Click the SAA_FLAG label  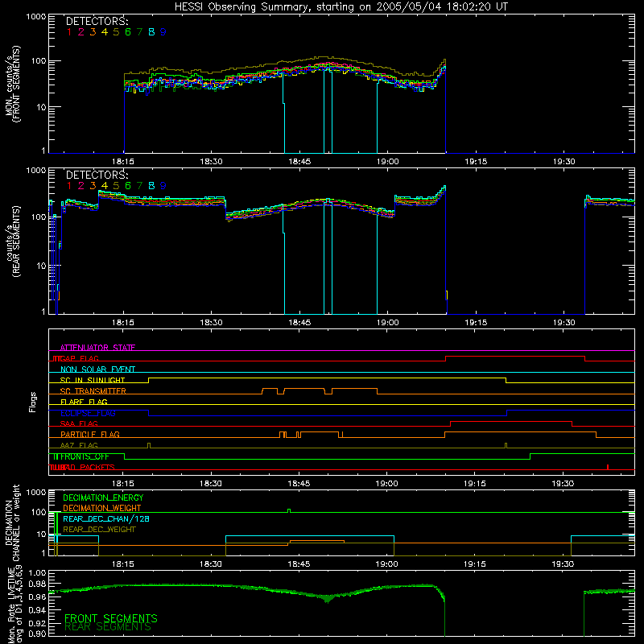point(79,423)
